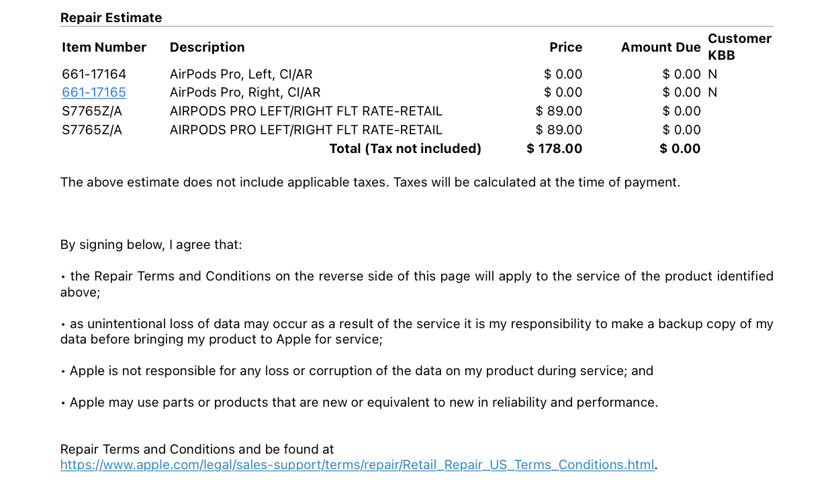
Task: Click the Item Number column header
Action: [x=104, y=47]
